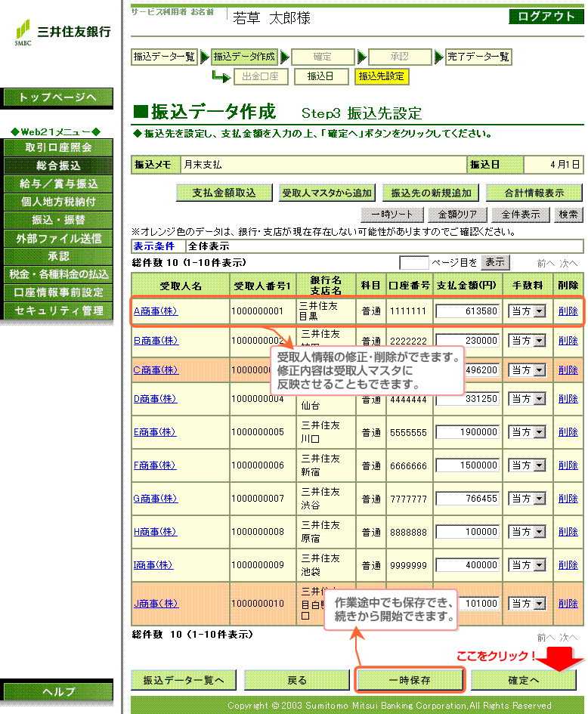Log out with the ログアウト button
588x714 pixels.
point(546,17)
